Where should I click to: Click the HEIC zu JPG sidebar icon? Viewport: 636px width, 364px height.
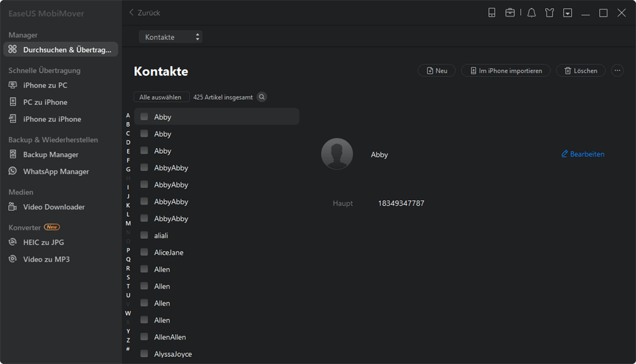13,242
